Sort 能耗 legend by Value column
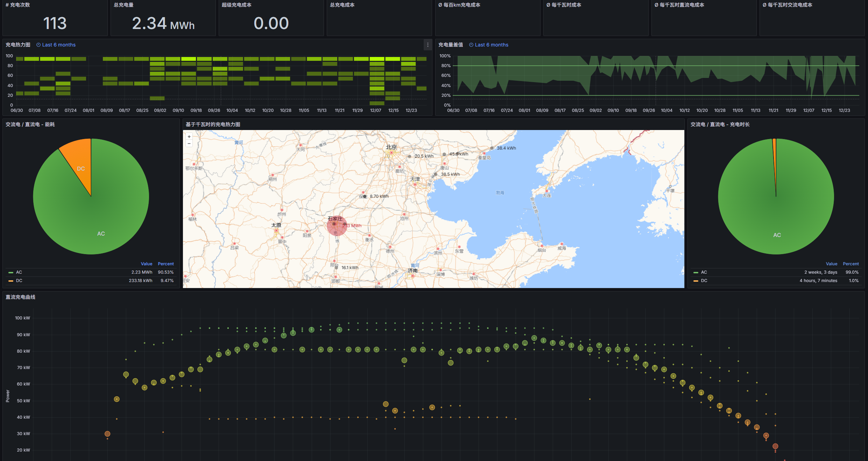 (146, 264)
